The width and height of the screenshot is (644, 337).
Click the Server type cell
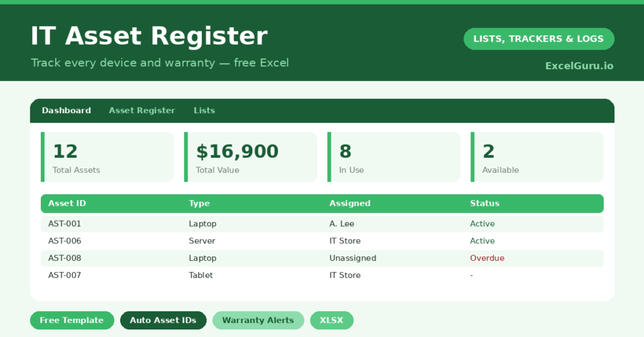pos(202,241)
